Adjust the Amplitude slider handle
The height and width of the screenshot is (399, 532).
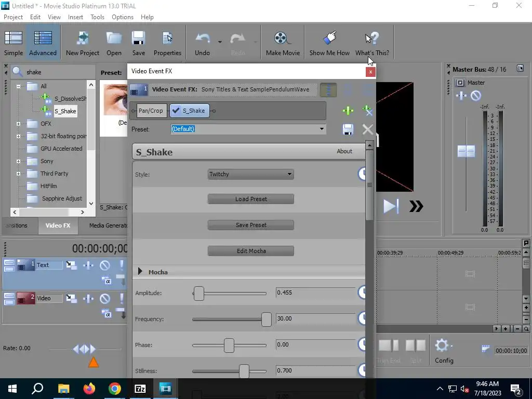pos(198,293)
